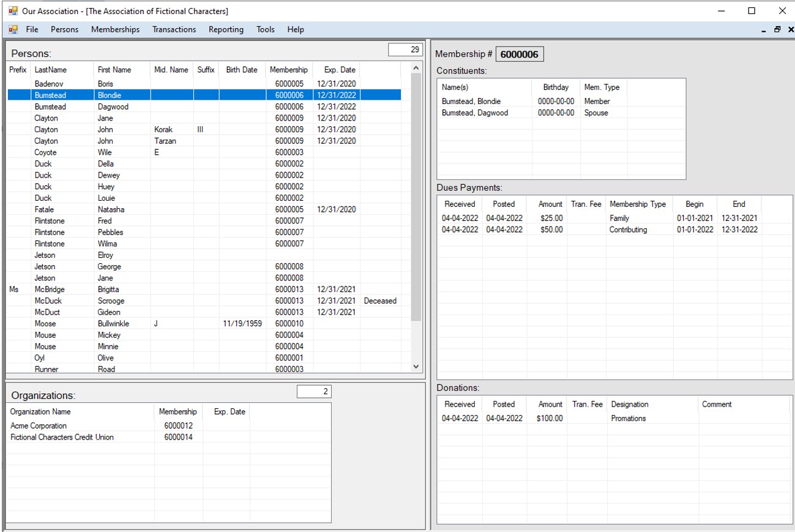795x532 pixels.
Task: Open the Memberships menu
Action: (115, 29)
